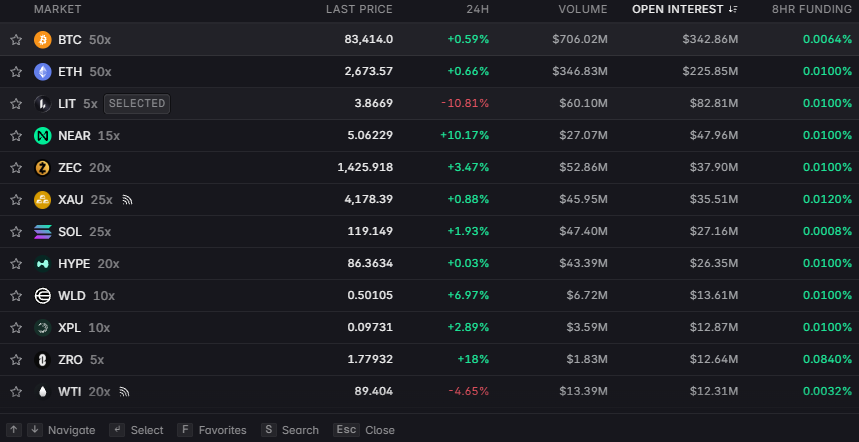Screen dimensions: 859x442
Task: Select the NEAR market name
Action: point(75,136)
